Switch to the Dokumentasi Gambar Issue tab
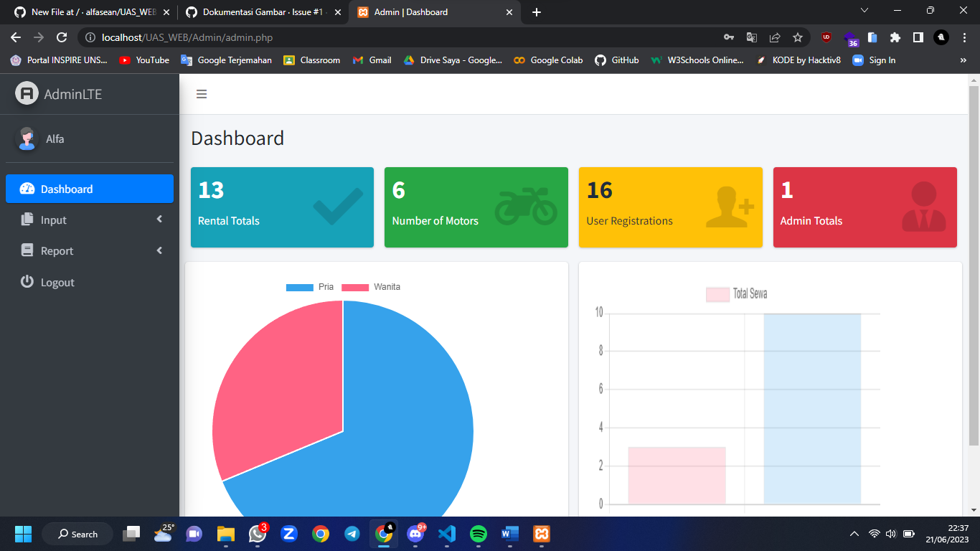Image resolution: width=980 pixels, height=551 pixels. click(x=258, y=12)
